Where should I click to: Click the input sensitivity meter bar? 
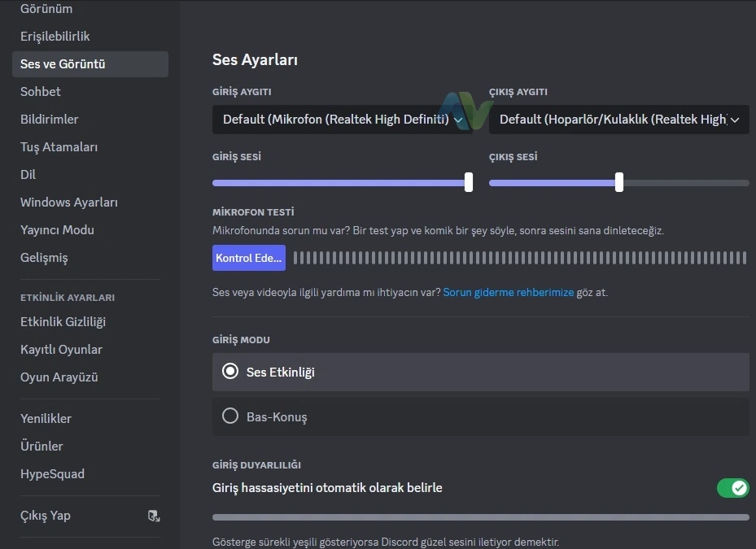click(x=481, y=517)
